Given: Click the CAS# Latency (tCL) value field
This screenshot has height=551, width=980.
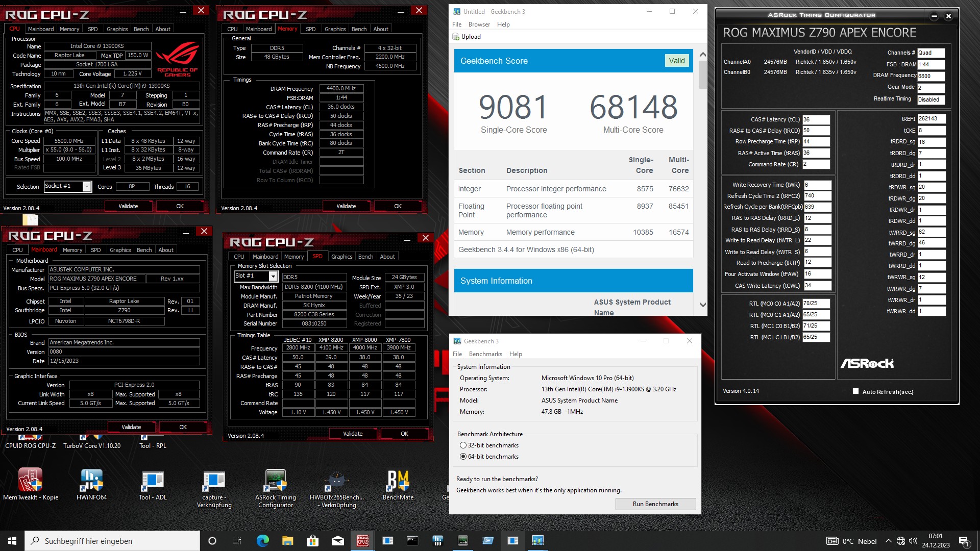Looking at the screenshot, I should click(816, 119).
